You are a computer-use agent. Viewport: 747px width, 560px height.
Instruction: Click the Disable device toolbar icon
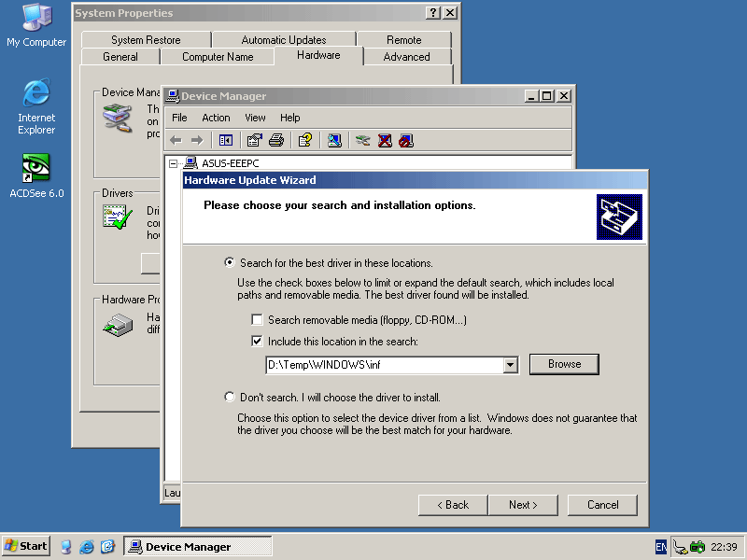coord(406,141)
